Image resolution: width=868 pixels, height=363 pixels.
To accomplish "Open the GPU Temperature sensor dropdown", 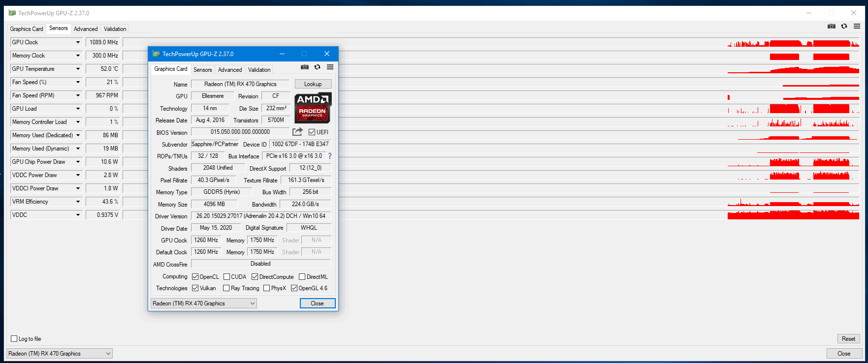I will point(78,69).
